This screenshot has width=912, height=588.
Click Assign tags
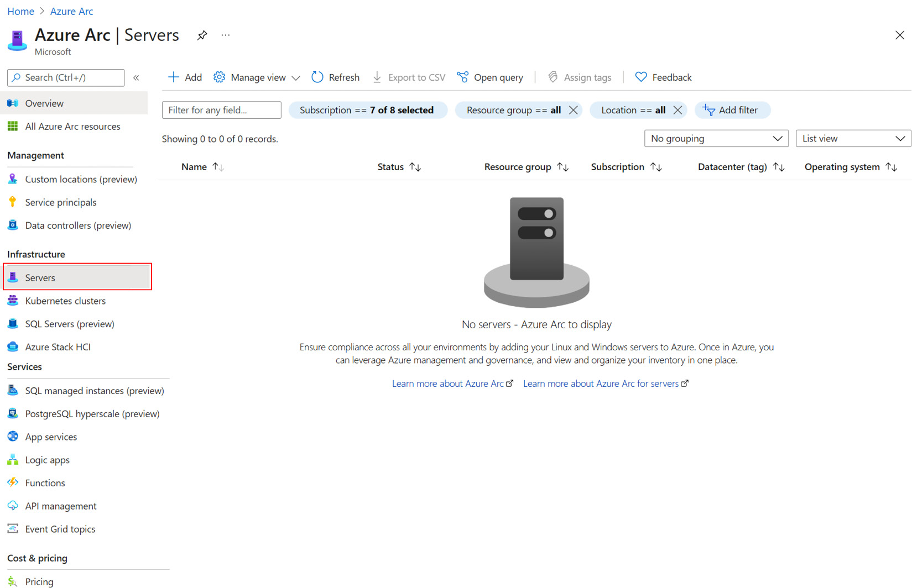pyautogui.click(x=579, y=77)
